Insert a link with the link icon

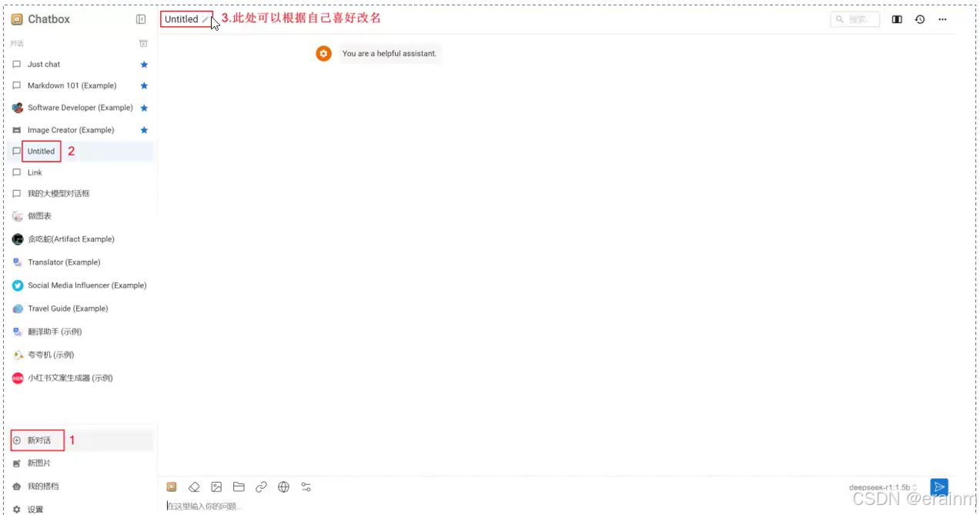point(261,487)
